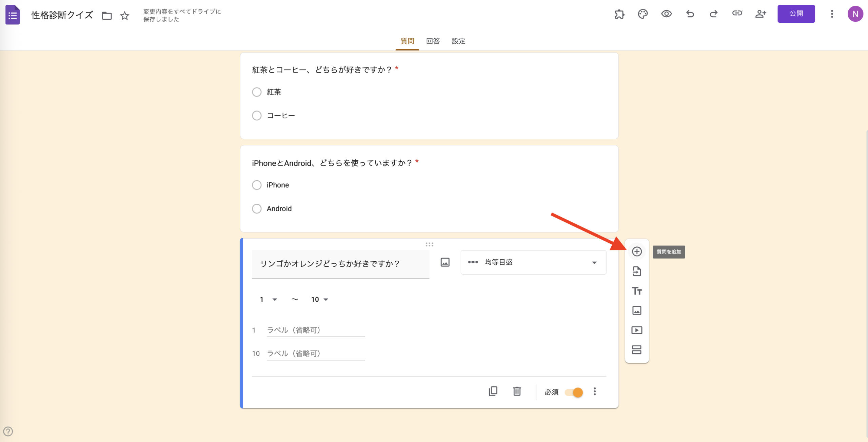Select the 紅茶 radio option

click(x=257, y=92)
